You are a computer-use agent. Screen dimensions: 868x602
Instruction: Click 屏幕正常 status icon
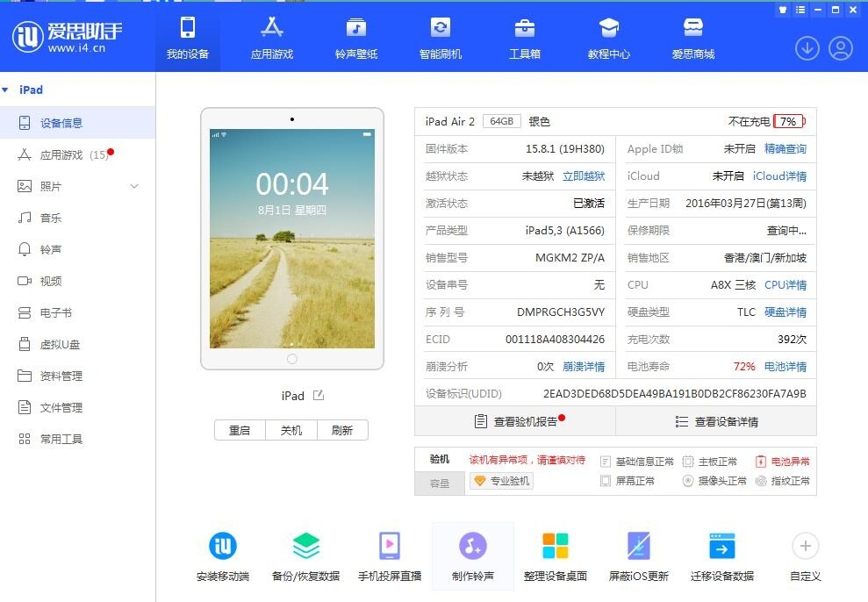606,481
